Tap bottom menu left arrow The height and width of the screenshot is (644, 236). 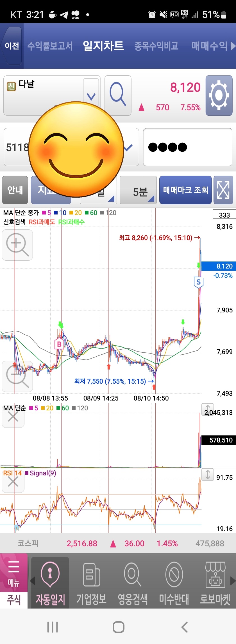click(x=32, y=581)
